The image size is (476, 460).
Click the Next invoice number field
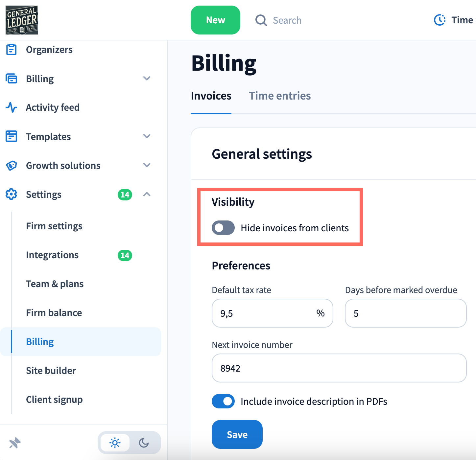point(339,368)
